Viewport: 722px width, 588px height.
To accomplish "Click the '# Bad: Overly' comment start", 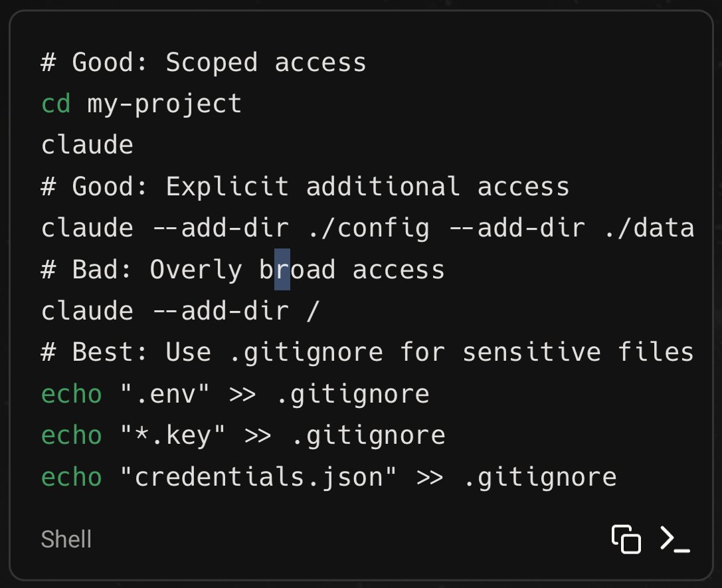I will (x=141, y=270).
